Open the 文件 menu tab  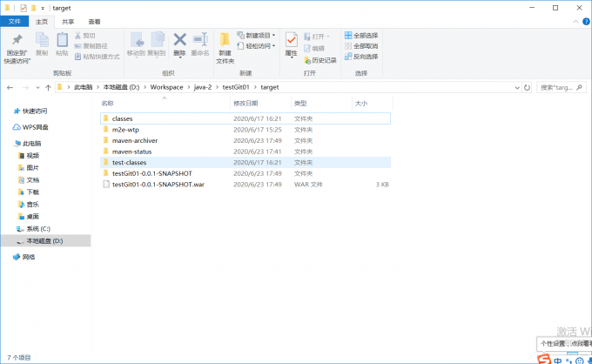coord(15,21)
